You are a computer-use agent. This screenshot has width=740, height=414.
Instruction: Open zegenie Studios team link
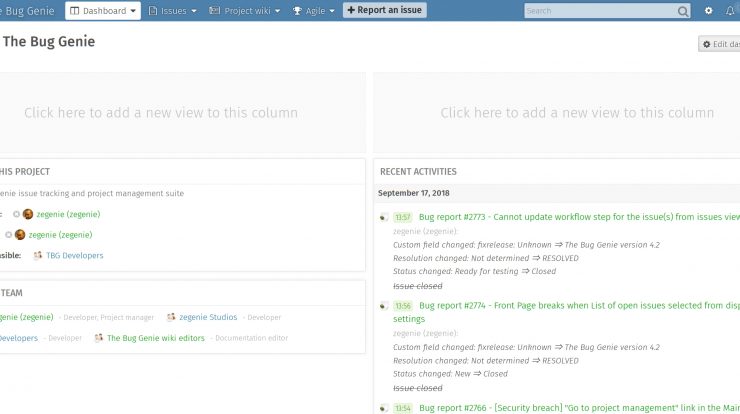pyautogui.click(x=208, y=317)
